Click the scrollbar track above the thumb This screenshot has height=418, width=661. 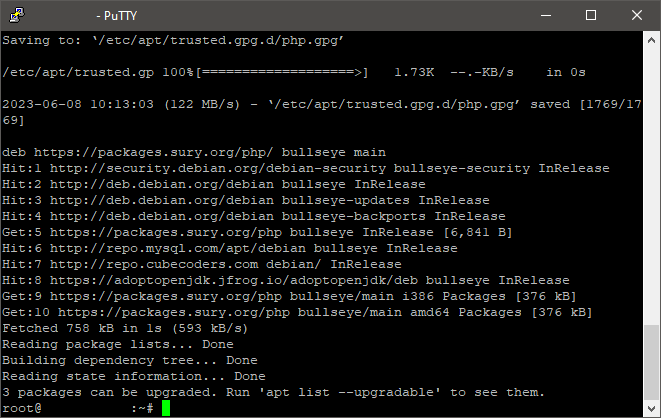point(652,180)
